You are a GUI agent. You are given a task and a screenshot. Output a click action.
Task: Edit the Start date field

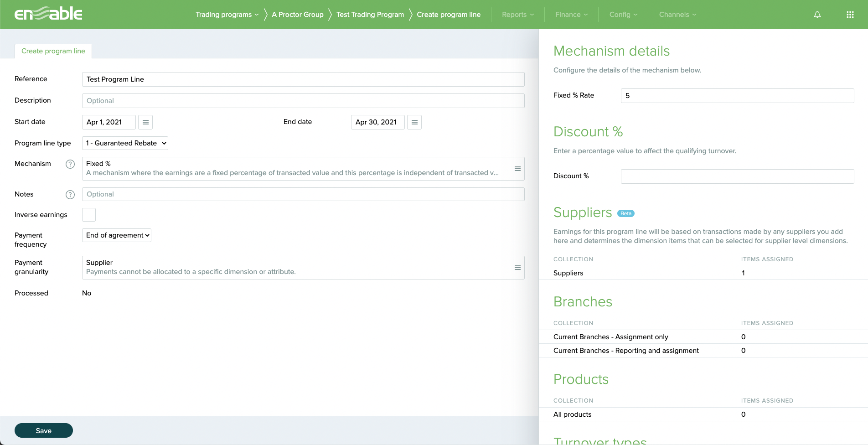click(109, 122)
